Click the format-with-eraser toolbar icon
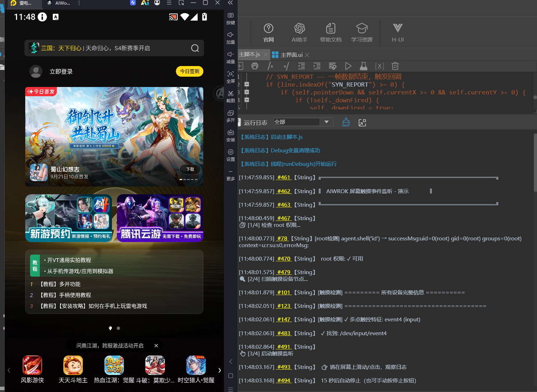This screenshot has height=392, width=537. [x=333, y=66]
